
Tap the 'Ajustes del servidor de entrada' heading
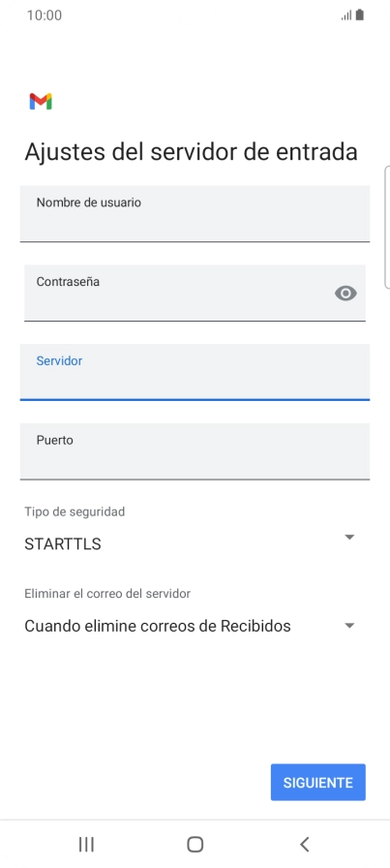click(191, 152)
